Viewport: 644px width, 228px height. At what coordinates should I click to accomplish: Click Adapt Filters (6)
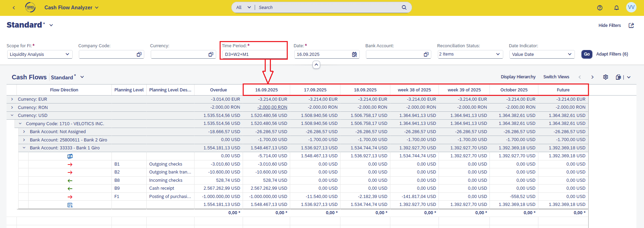pyautogui.click(x=612, y=54)
